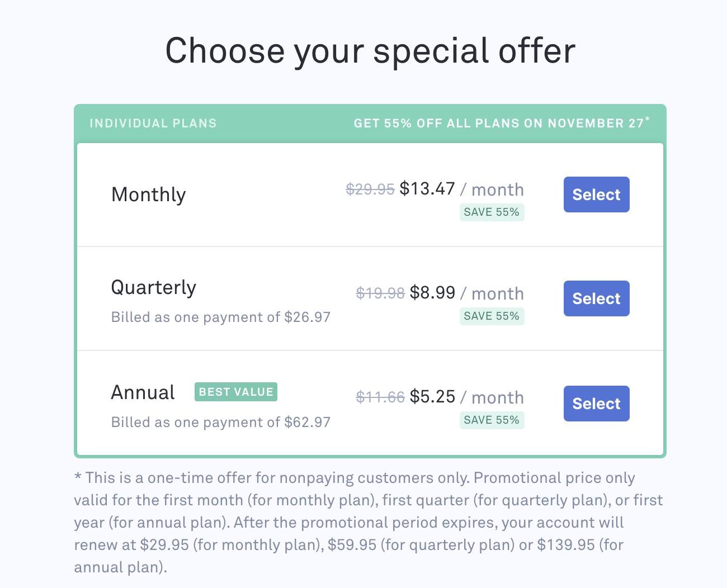Click the 'Choose your special offer' heading
This screenshot has width=727, height=588.
pos(370,51)
